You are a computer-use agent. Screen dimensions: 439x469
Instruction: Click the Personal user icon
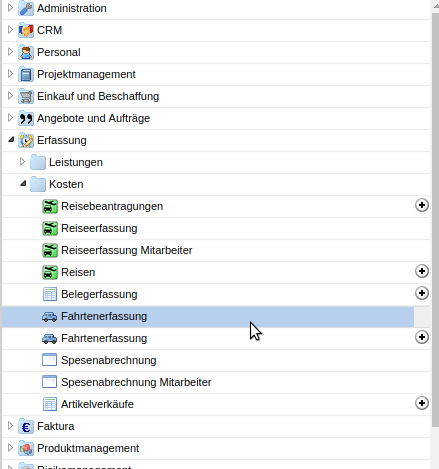click(26, 52)
